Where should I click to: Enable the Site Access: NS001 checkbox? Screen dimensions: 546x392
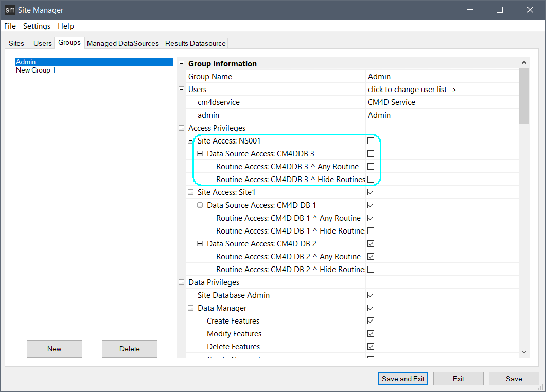[x=371, y=141]
